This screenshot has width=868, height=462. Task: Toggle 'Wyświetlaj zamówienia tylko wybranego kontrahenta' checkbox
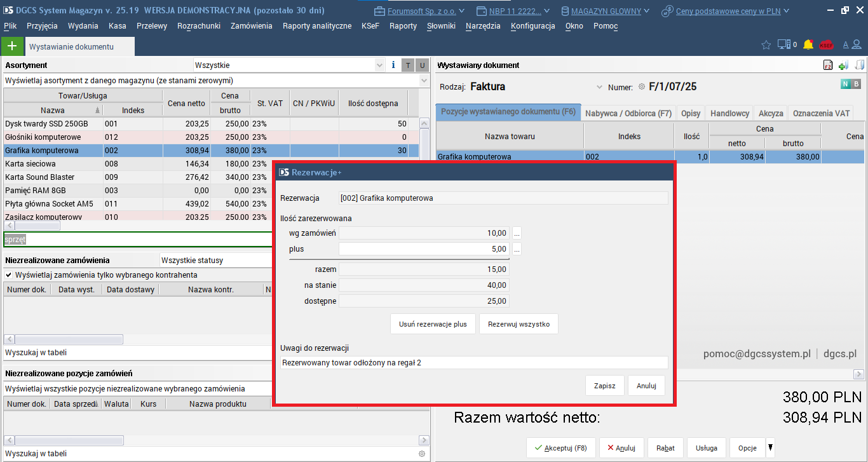click(9, 275)
